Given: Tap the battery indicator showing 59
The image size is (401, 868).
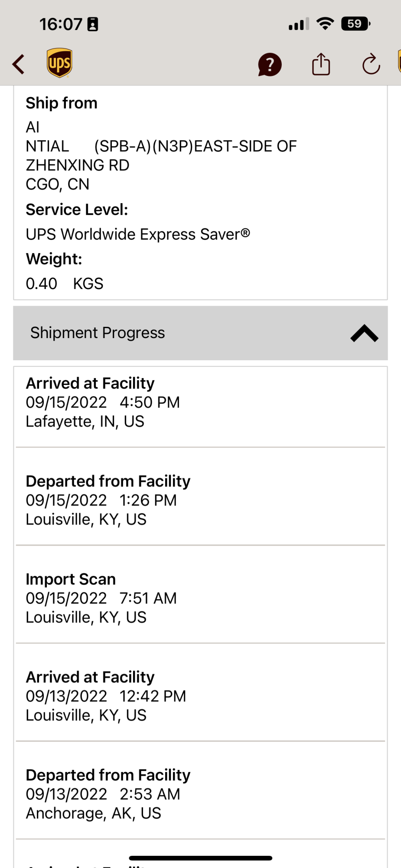Looking at the screenshot, I should click(355, 23).
